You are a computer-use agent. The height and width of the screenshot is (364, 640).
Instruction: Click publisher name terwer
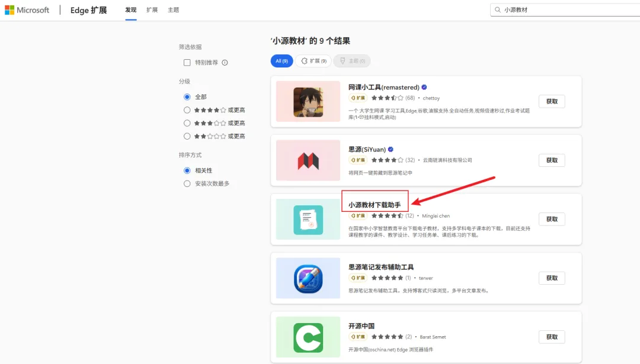(x=425, y=278)
